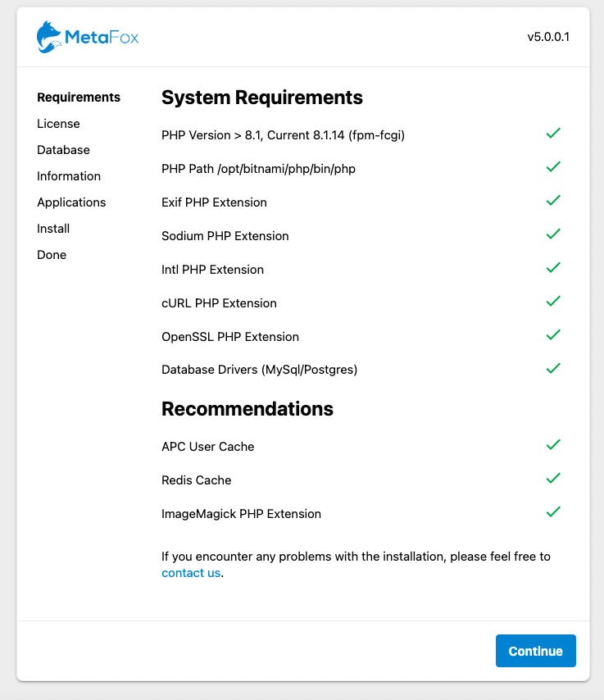Click the cURL PHP Extension checkmark
604x700 pixels.
[553, 301]
